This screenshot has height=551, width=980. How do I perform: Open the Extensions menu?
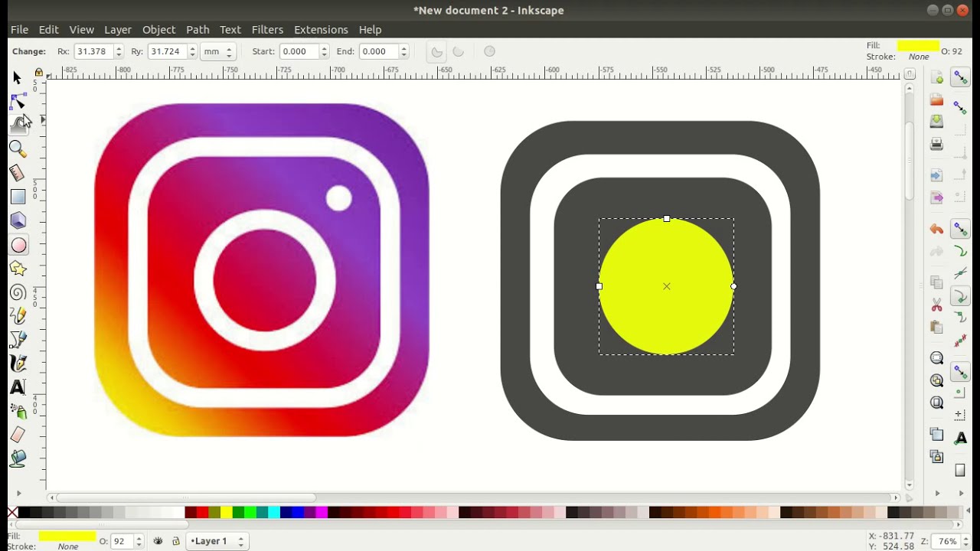point(321,29)
